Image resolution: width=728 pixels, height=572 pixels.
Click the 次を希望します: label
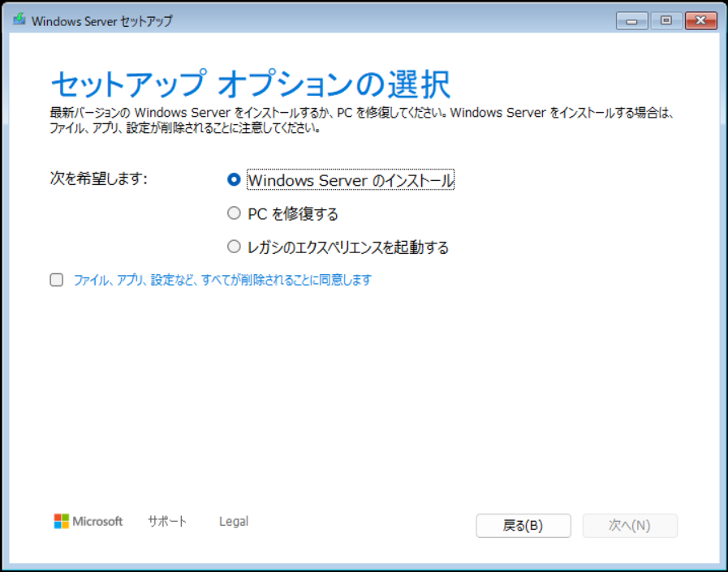[98, 178]
